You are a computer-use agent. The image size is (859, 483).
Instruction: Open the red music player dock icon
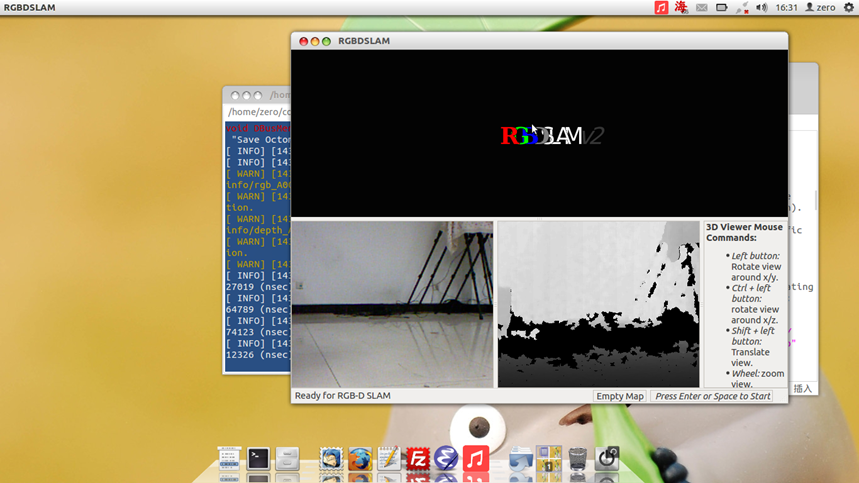coord(476,458)
